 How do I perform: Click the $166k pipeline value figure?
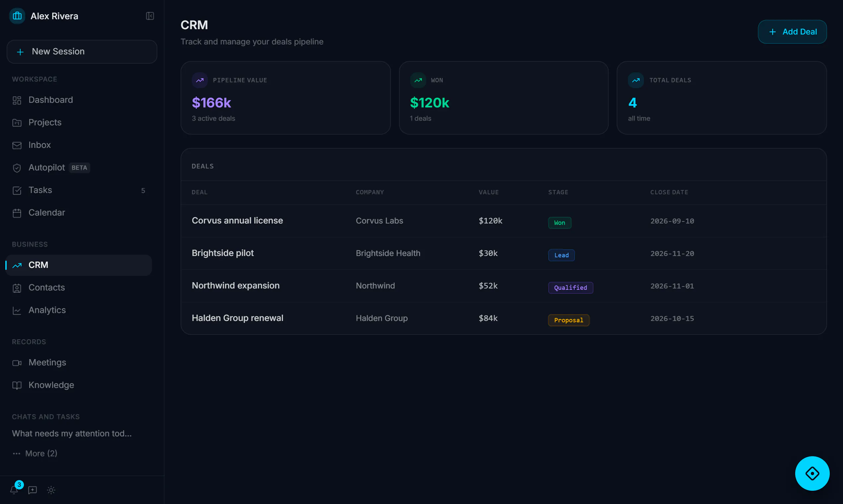(211, 102)
